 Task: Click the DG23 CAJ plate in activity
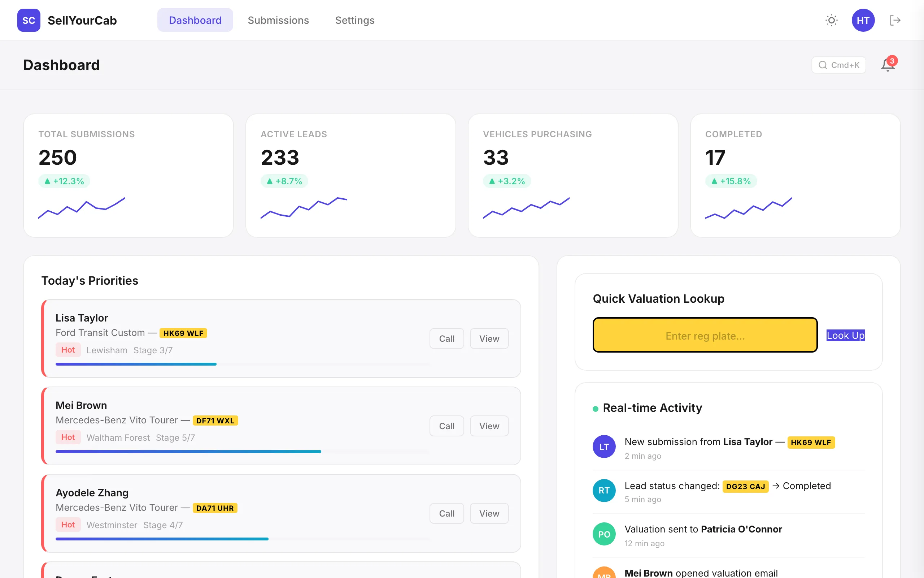pos(745,486)
